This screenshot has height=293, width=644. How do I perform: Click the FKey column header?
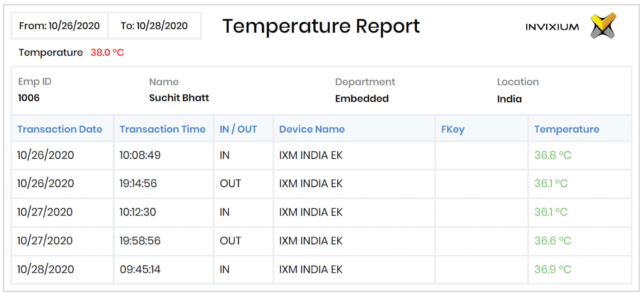453,129
